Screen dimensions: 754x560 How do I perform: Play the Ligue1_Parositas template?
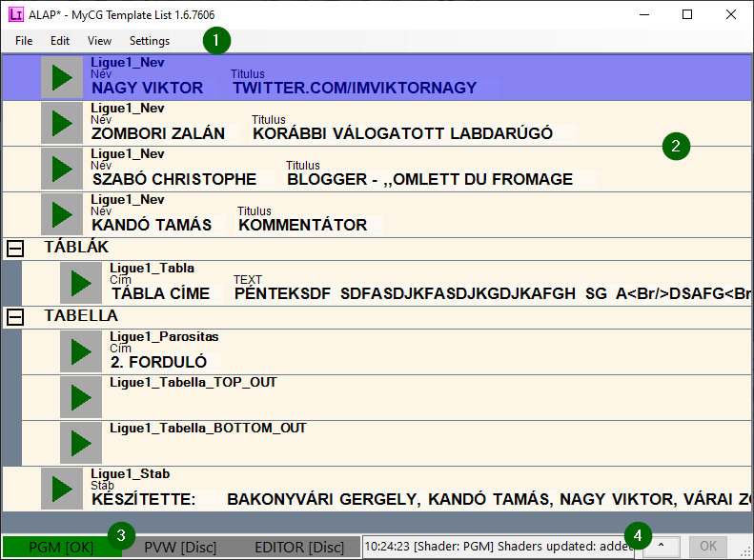[81, 352]
